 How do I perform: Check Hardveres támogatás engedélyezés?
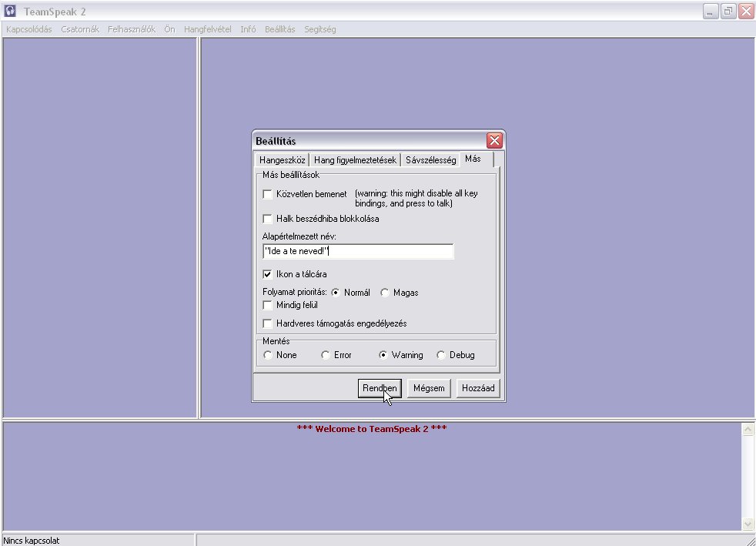[268, 323]
